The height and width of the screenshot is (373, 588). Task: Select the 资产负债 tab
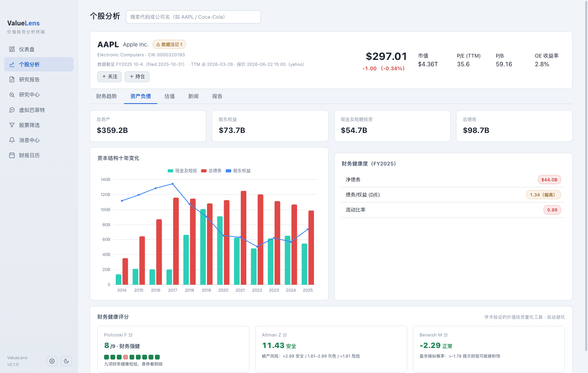pyautogui.click(x=141, y=96)
